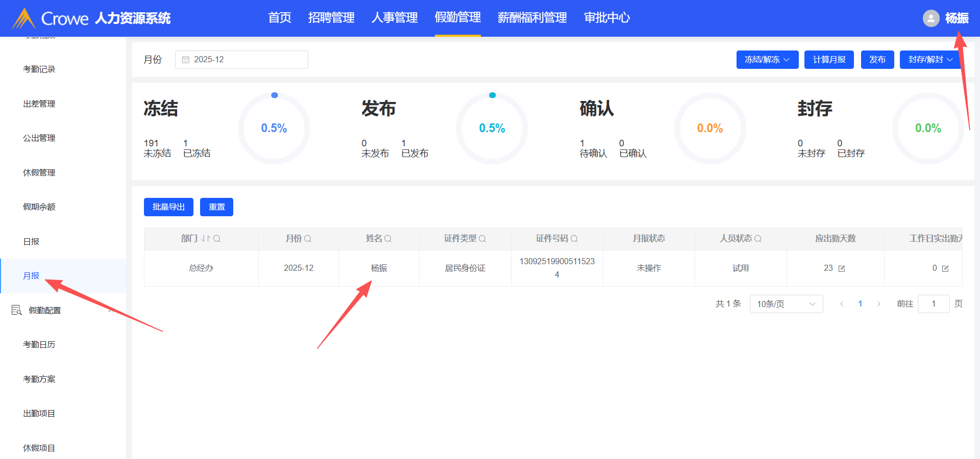Click the Crowe logo icon
This screenshot has height=459, width=980.
24,18
